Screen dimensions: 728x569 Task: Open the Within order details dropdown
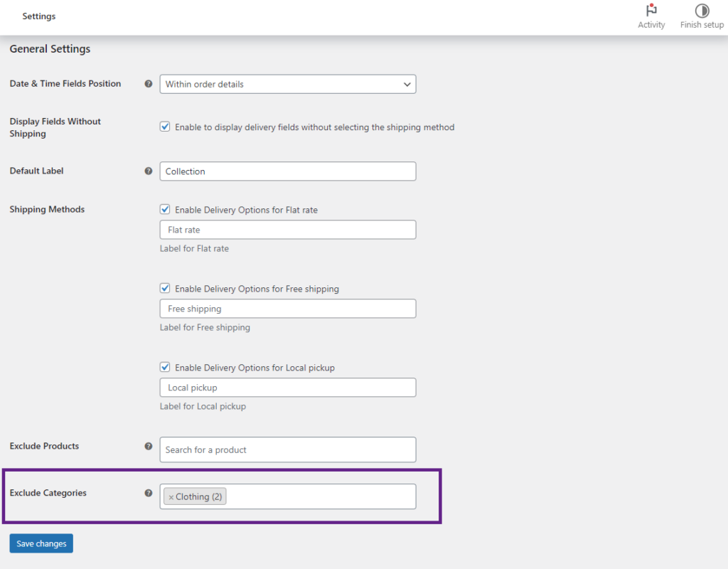(288, 84)
